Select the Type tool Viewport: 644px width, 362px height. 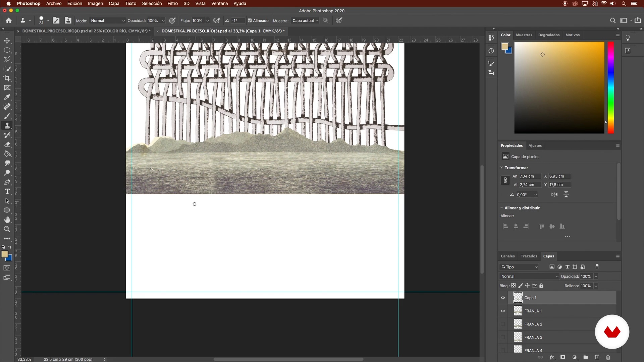pyautogui.click(x=7, y=192)
